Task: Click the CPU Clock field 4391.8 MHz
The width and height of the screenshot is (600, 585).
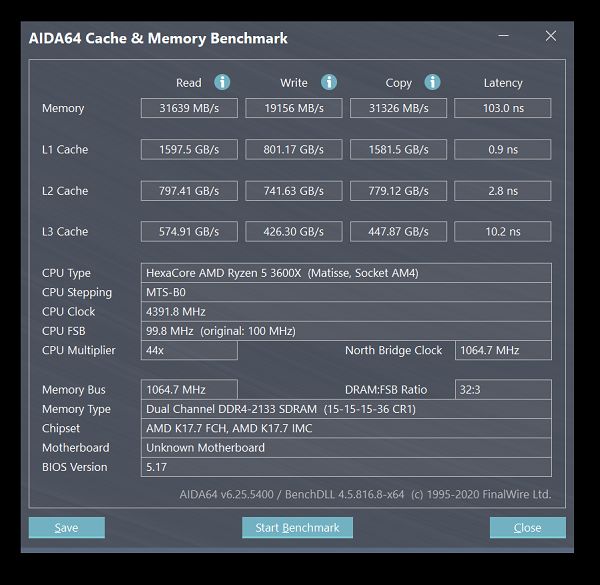Action: 346,311
